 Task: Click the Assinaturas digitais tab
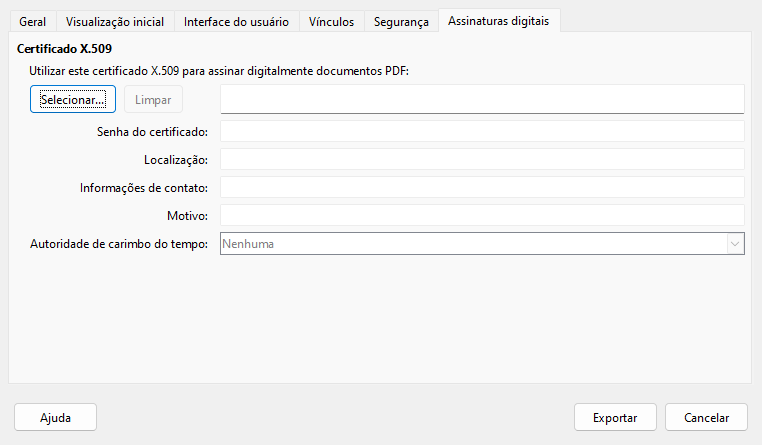tap(499, 20)
